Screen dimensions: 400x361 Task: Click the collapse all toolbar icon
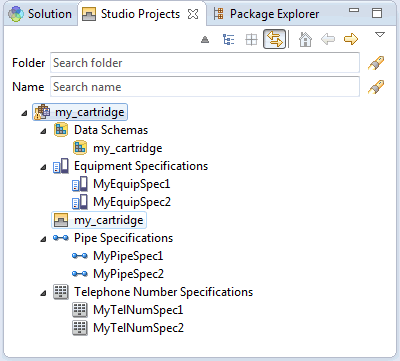(x=205, y=40)
